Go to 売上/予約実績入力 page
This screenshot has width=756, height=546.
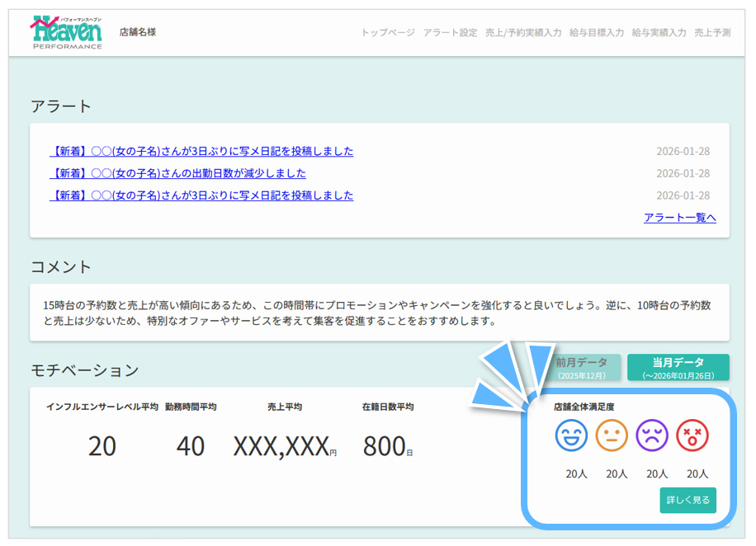tap(523, 33)
